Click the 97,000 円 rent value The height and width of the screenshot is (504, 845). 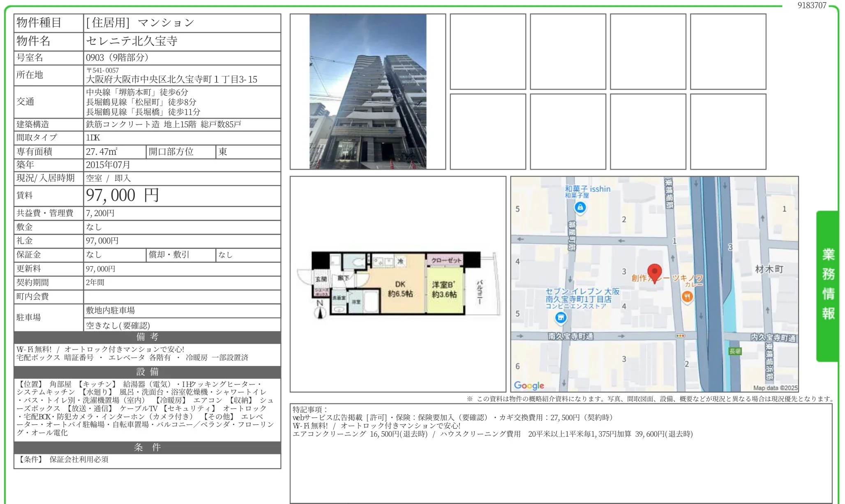point(122,196)
